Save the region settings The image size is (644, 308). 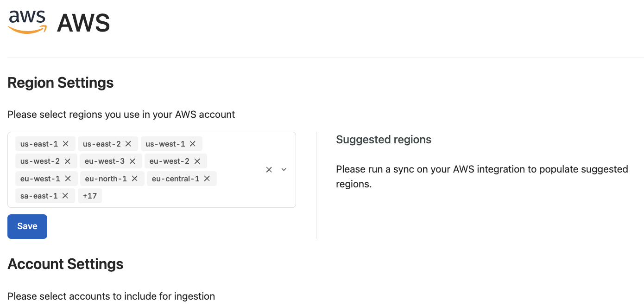(x=27, y=226)
